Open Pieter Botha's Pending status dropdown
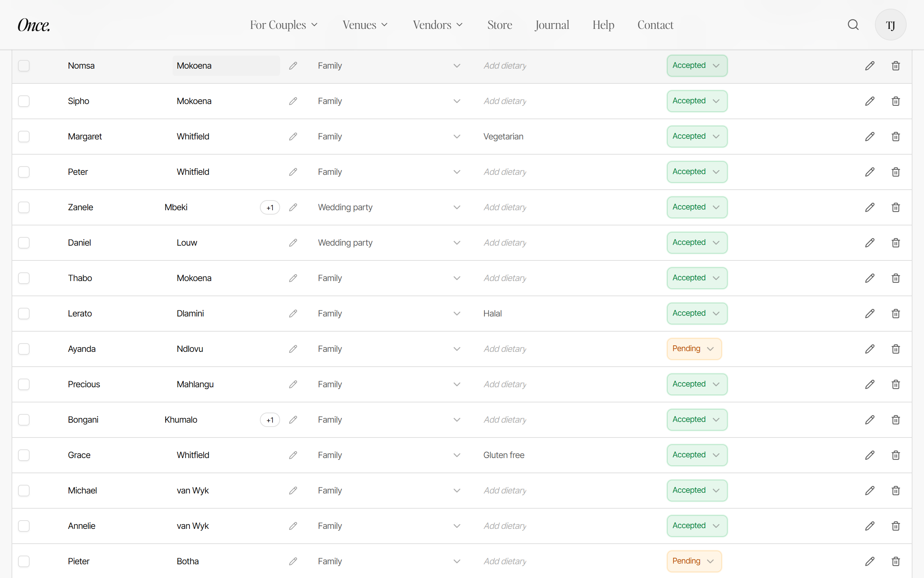The image size is (924, 578). [694, 561]
